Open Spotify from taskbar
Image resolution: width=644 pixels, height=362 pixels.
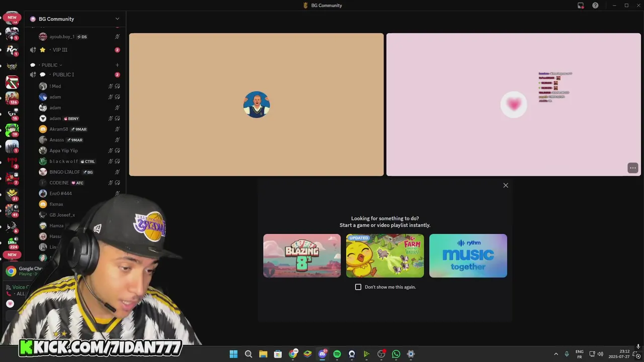pos(337,354)
